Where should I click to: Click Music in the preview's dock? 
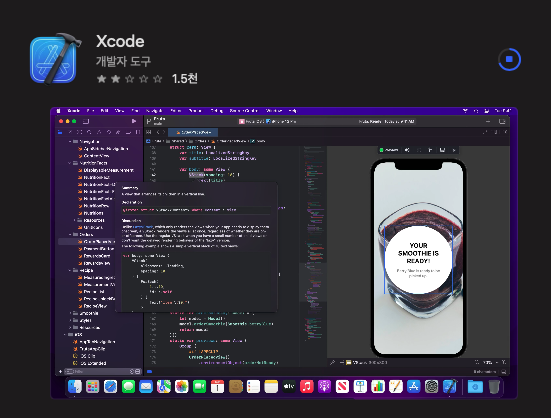click(307, 387)
